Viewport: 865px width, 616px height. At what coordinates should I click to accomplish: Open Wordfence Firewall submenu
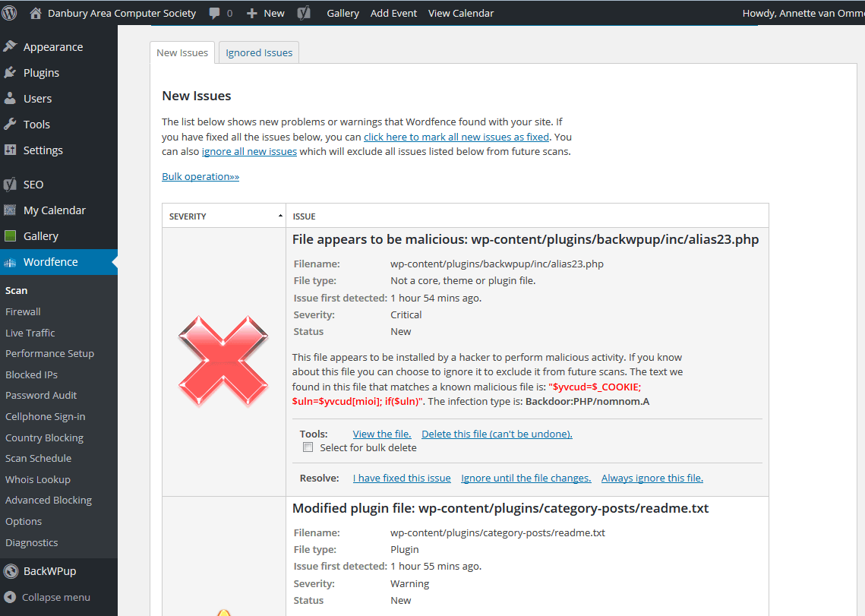point(23,311)
